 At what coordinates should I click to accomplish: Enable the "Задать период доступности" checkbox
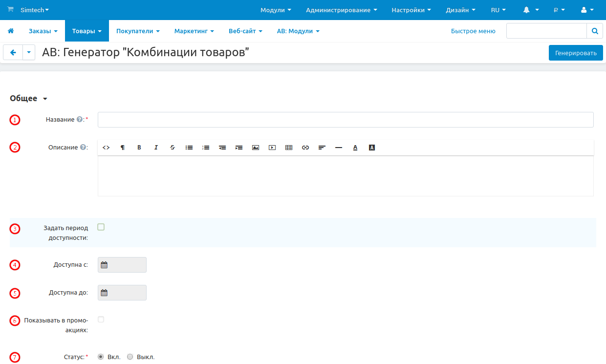click(x=101, y=227)
